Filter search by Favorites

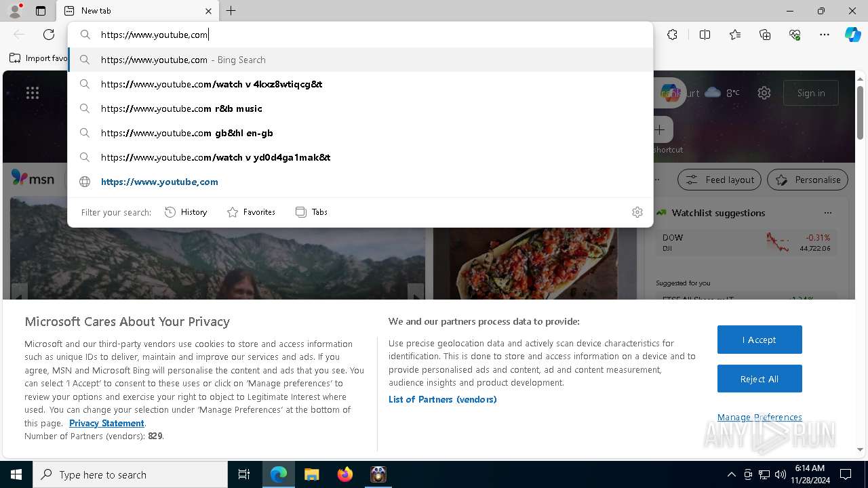[251, 212]
